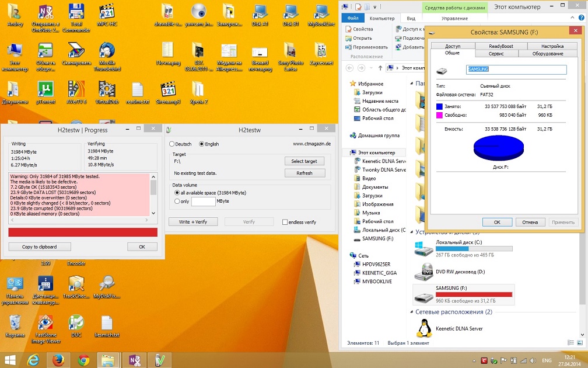Click Отмена in SAMSUNG properties
588x368 pixels.
point(530,223)
